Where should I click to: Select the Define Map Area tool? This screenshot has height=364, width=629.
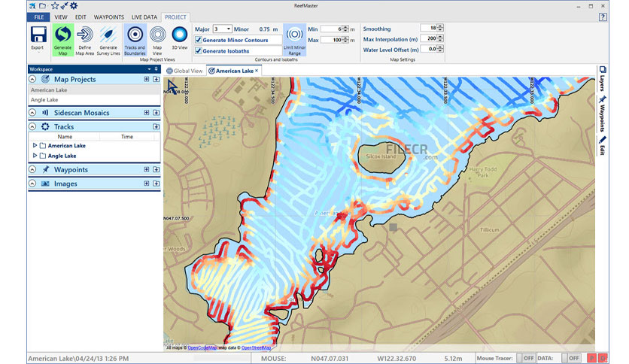pos(84,35)
